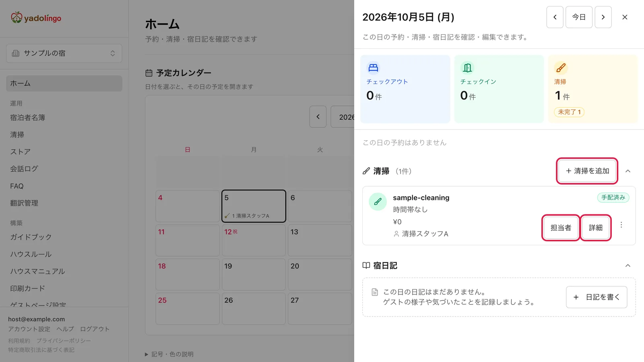The height and width of the screenshot is (362, 644).
Task: Click 日記を書く button
Action: pyautogui.click(x=597, y=297)
